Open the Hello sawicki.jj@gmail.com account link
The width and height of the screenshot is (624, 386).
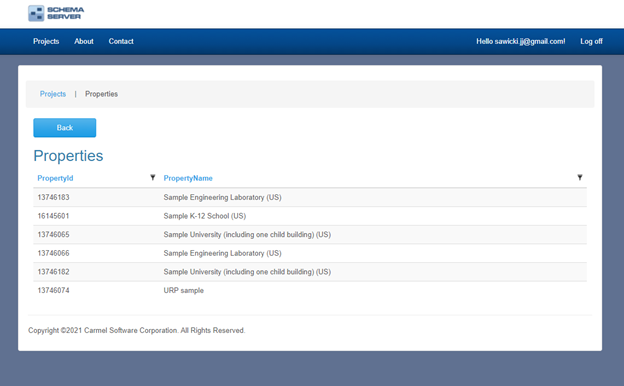coord(521,41)
